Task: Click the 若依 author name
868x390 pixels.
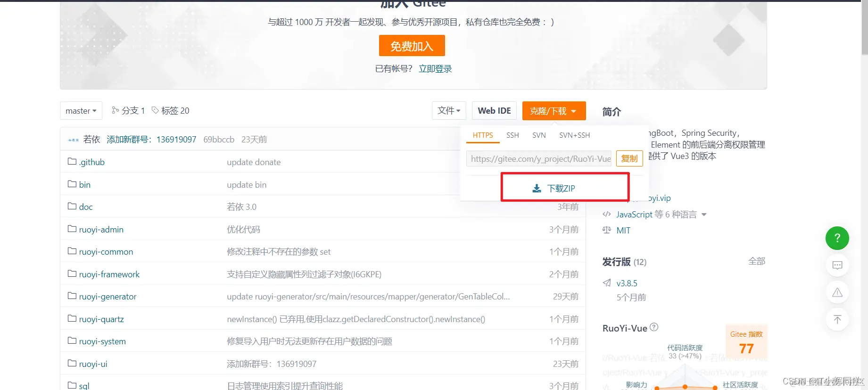Action: 91,140
